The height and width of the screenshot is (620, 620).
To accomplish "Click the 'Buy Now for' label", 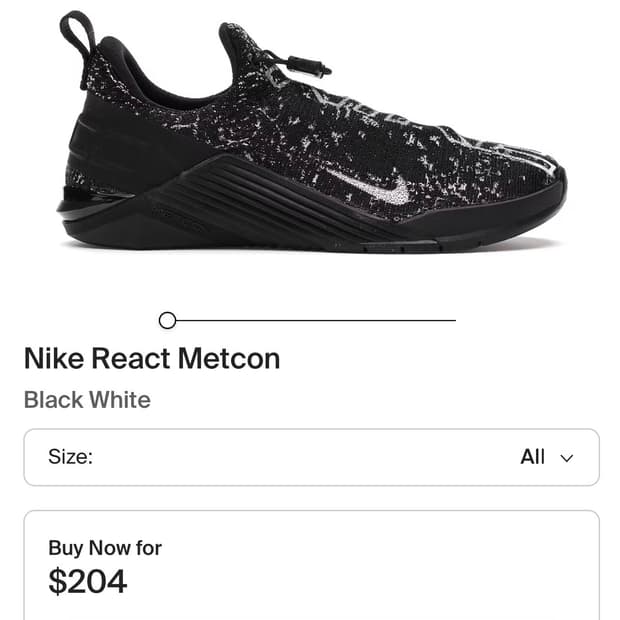I will pos(105,547).
